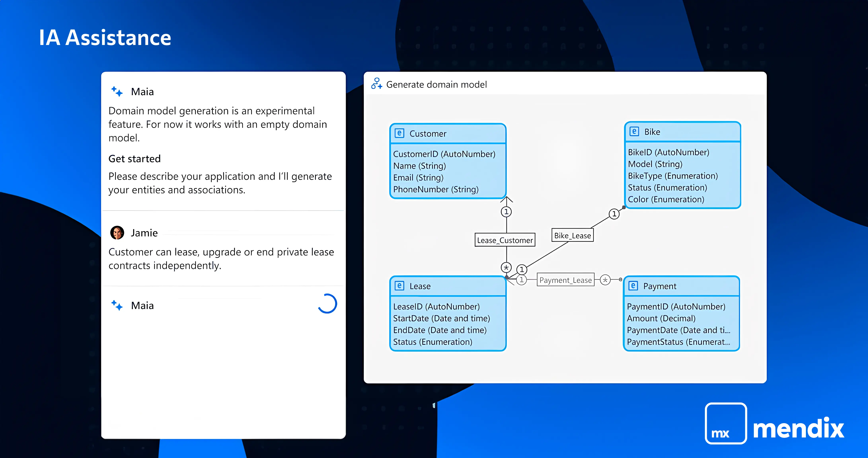Select Name (String) attribute in Customer
Image resolution: width=868 pixels, height=458 pixels.
[420, 166]
